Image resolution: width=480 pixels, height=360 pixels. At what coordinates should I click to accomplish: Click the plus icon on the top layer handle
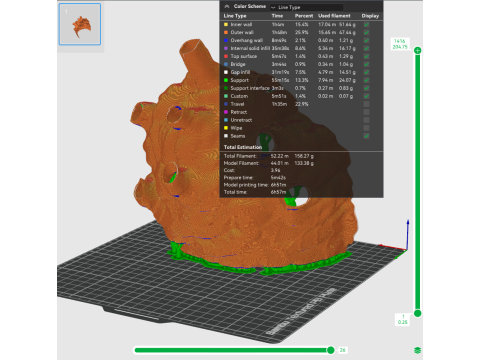pyautogui.click(x=417, y=50)
